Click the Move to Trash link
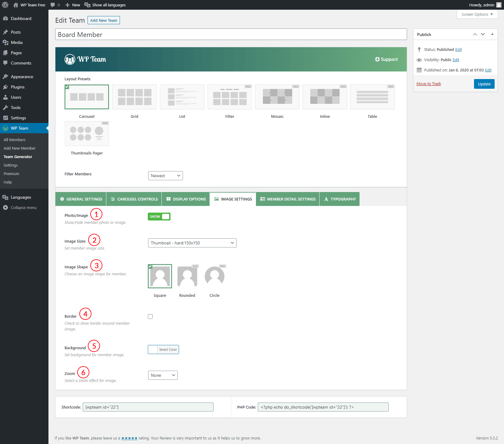504x444 pixels. pyautogui.click(x=429, y=84)
